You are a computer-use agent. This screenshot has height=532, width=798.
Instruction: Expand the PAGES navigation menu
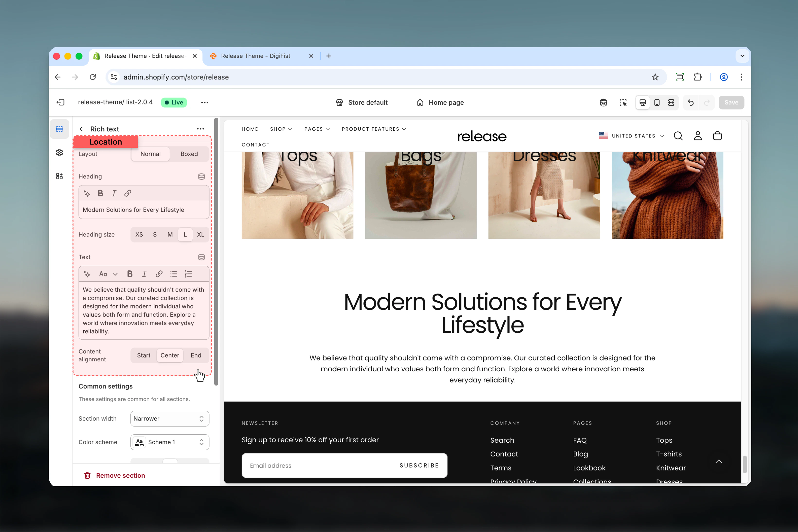click(317, 129)
